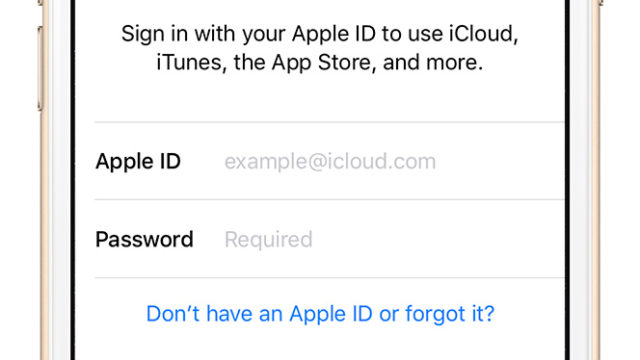640x360 pixels.
Task: Click the "iTunes, the App Store, and more." line
Action: pos(320,63)
